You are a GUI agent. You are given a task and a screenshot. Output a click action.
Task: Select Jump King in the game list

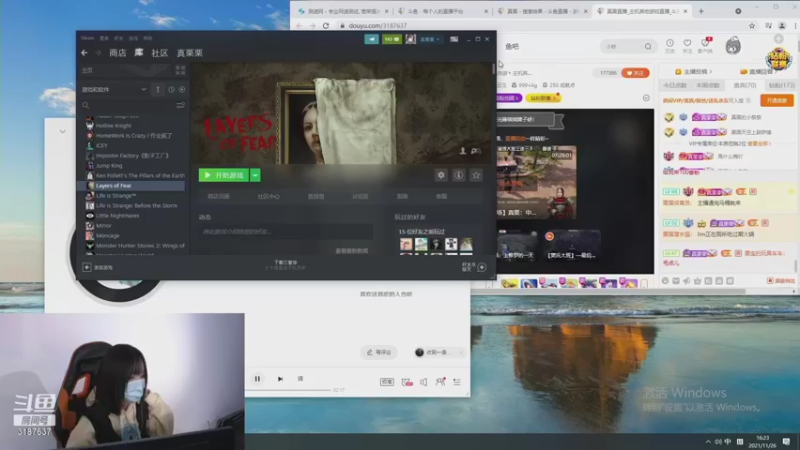109,166
